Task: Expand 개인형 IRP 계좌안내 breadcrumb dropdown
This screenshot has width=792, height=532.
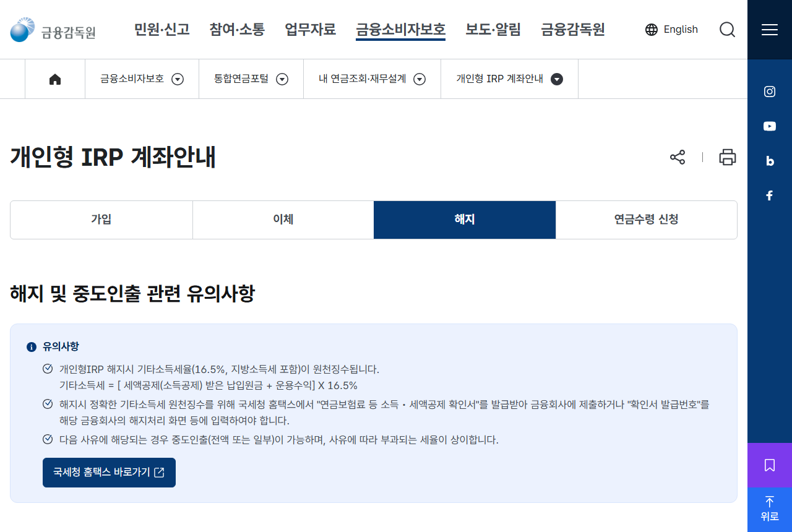Action: tap(557, 79)
